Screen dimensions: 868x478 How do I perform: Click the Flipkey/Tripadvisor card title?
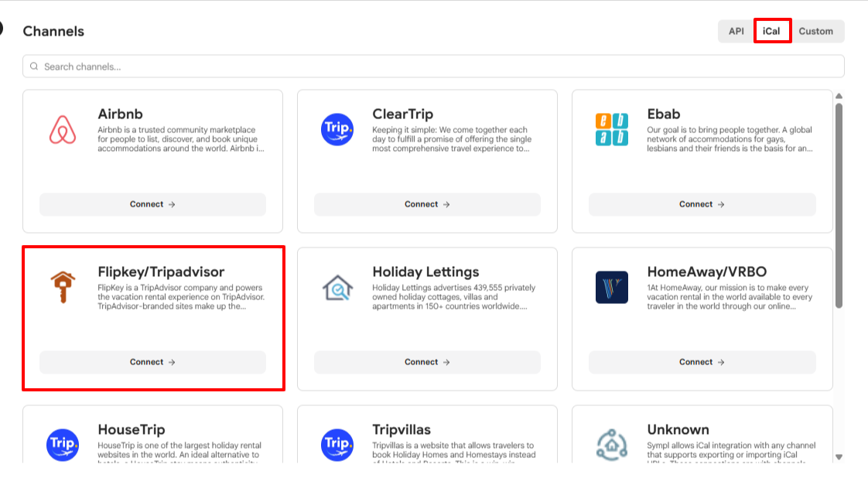click(161, 271)
